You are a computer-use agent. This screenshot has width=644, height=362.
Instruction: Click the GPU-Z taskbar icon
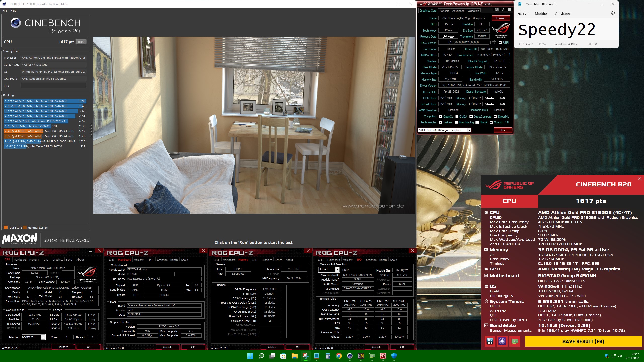coord(372,356)
